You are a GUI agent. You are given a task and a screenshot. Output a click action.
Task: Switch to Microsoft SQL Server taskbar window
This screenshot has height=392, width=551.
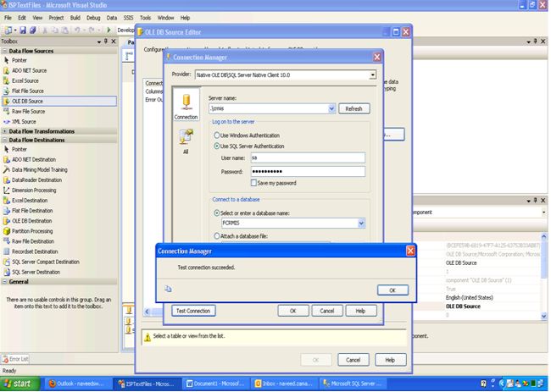353,384
